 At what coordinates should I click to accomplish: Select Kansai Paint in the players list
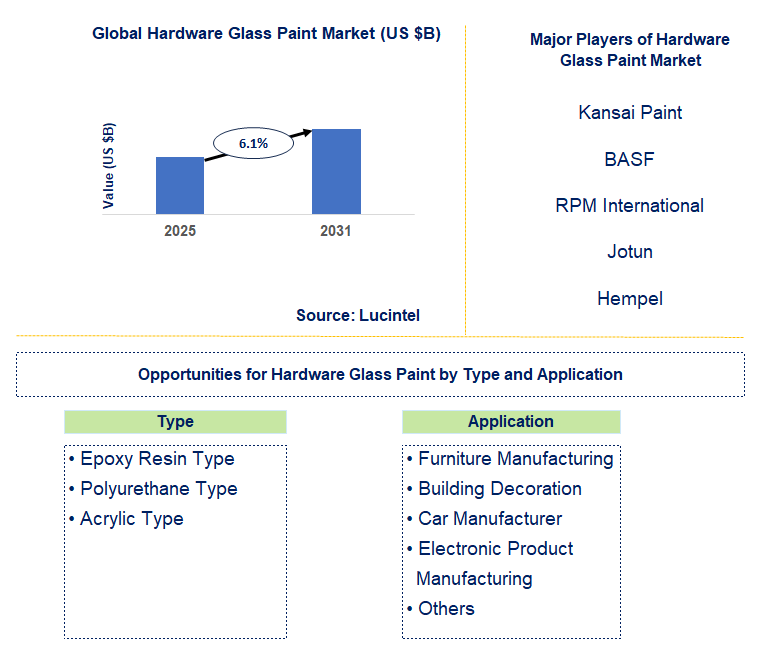tap(630, 112)
